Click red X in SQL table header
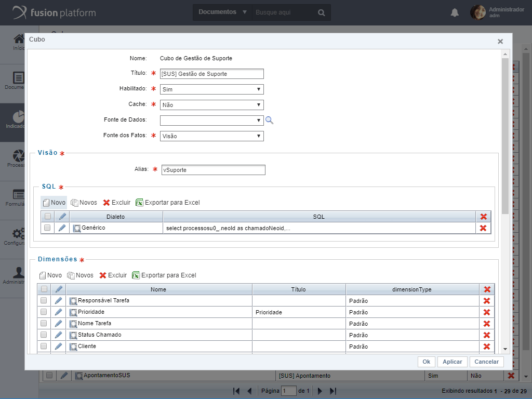This screenshot has height=399, width=532. coord(484,217)
